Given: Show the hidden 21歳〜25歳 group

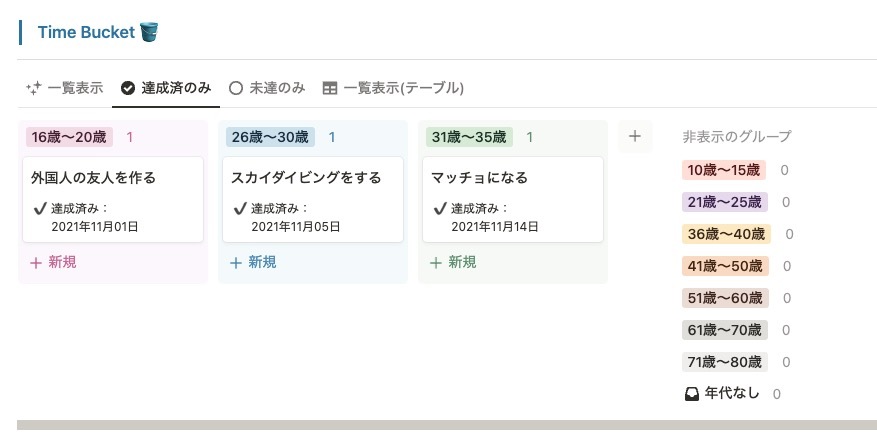Looking at the screenshot, I should tap(724, 202).
